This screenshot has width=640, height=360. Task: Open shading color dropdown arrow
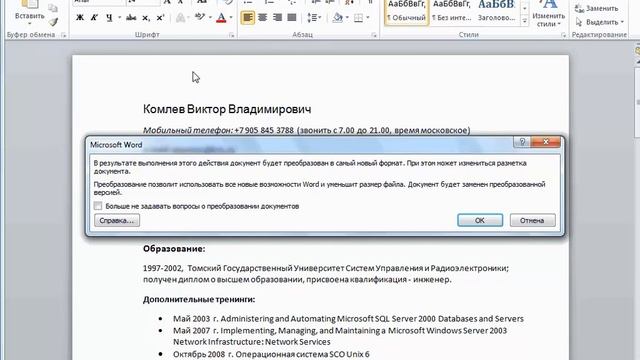[x=347, y=18]
